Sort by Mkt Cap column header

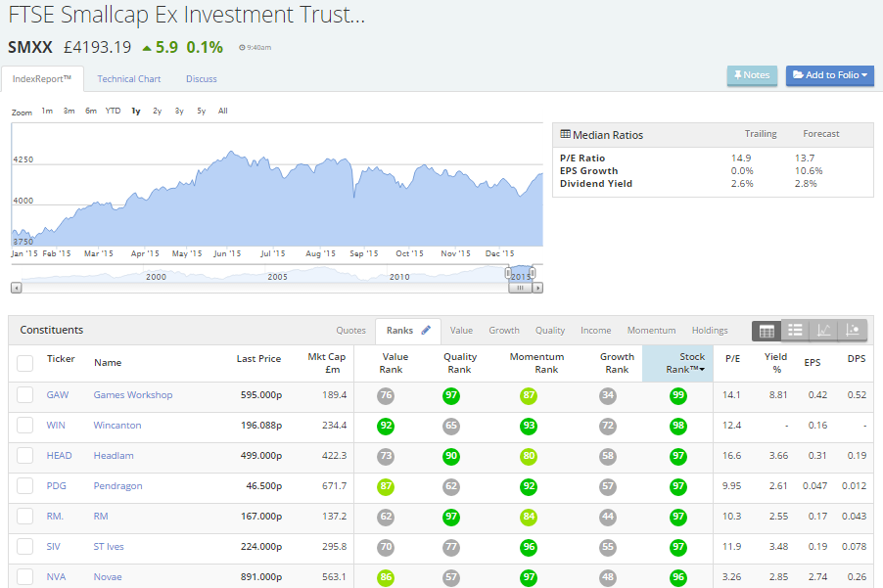[x=327, y=363]
